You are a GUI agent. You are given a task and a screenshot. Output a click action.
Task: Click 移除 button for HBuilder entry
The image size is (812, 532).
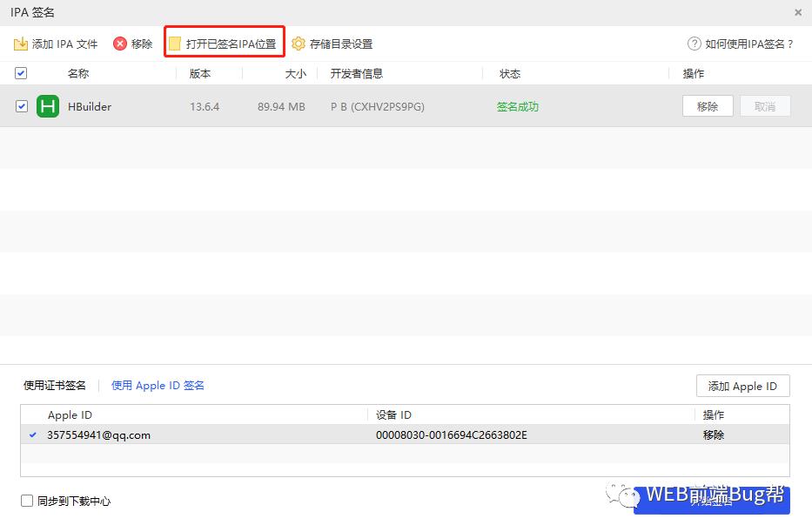[x=708, y=105]
